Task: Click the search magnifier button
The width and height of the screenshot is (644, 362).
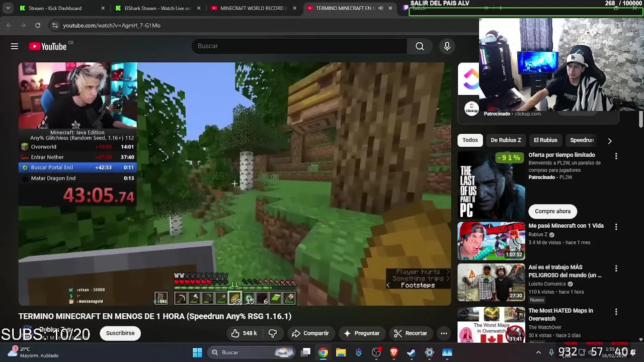Action: [420, 46]
